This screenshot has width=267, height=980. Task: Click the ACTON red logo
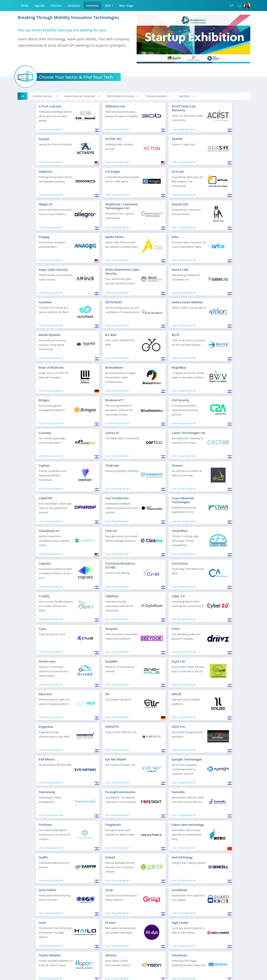pos(152,148)
